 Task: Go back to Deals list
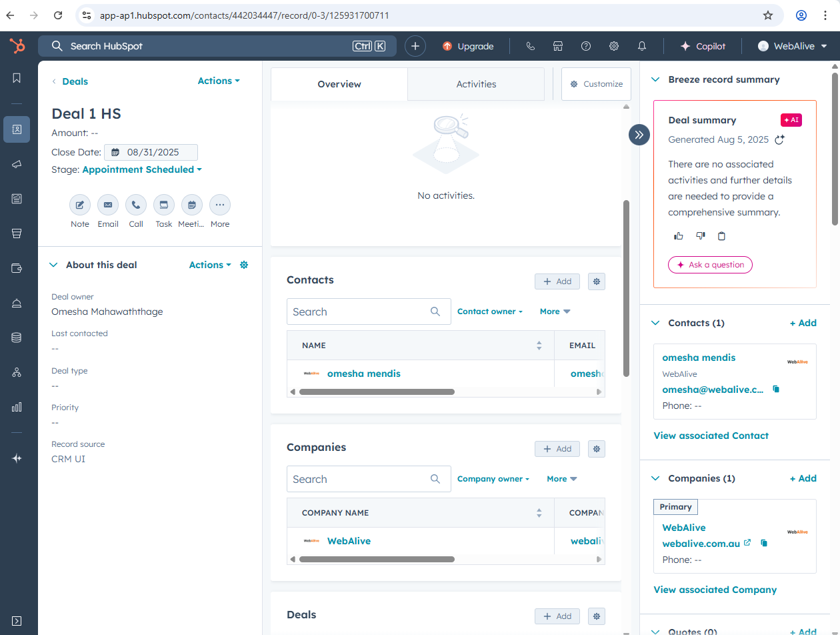(70, 81)
